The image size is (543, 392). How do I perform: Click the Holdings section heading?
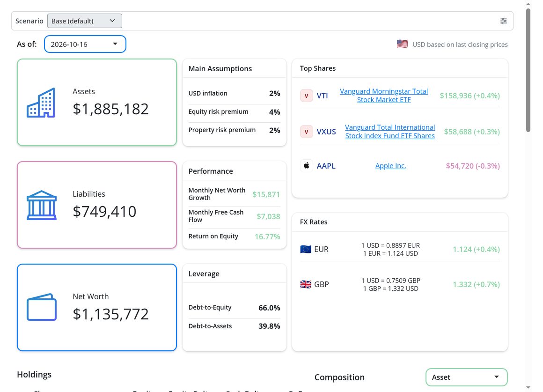pos(34,375)
